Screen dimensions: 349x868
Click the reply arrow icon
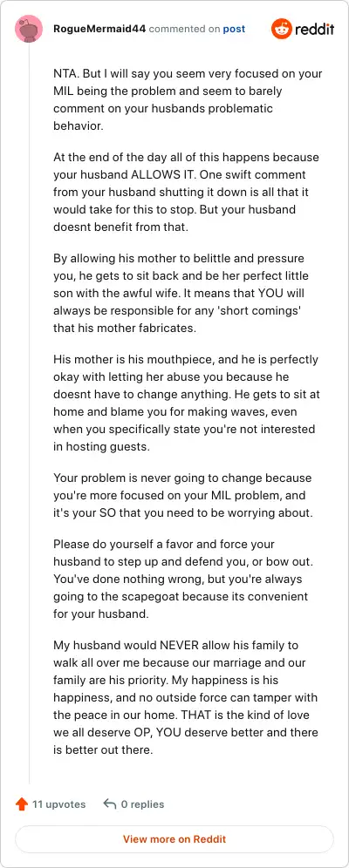coord(110,804)
